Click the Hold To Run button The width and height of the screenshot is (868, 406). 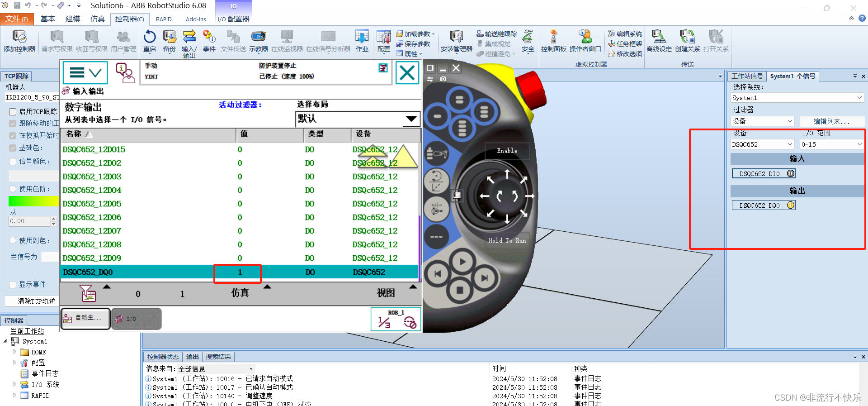click(507, 240)
